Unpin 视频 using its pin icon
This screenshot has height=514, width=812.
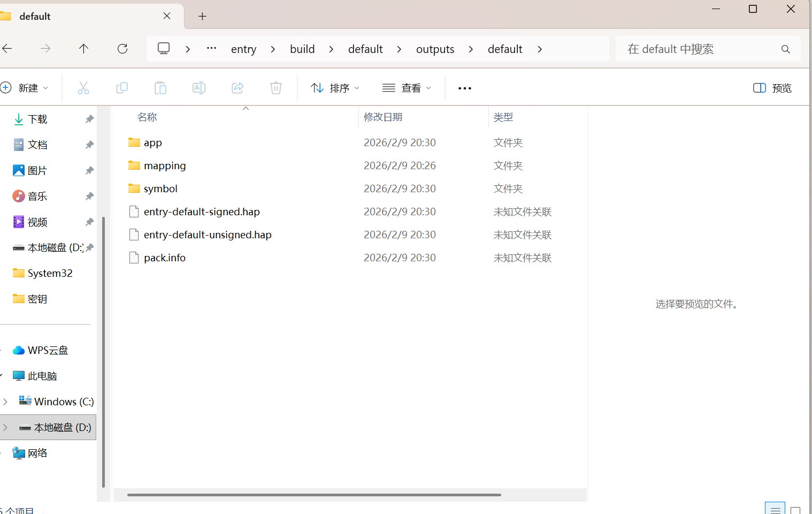click(89, 222)
